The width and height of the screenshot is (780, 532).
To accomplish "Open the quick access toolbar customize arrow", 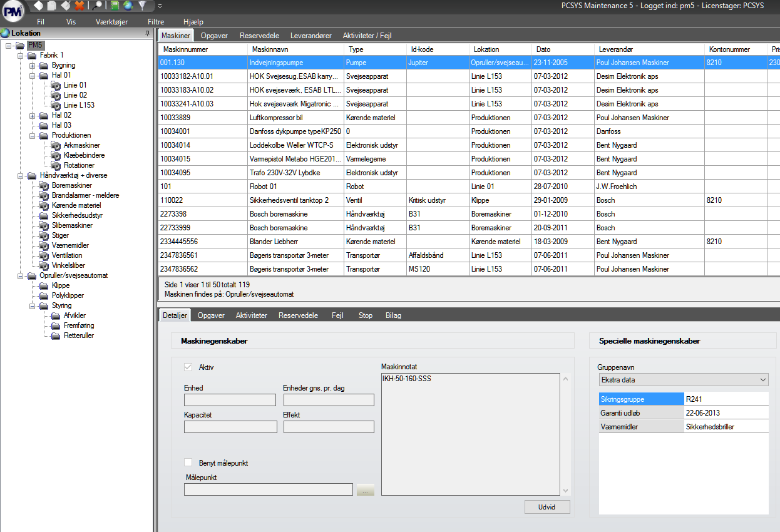I will point(160,6).
